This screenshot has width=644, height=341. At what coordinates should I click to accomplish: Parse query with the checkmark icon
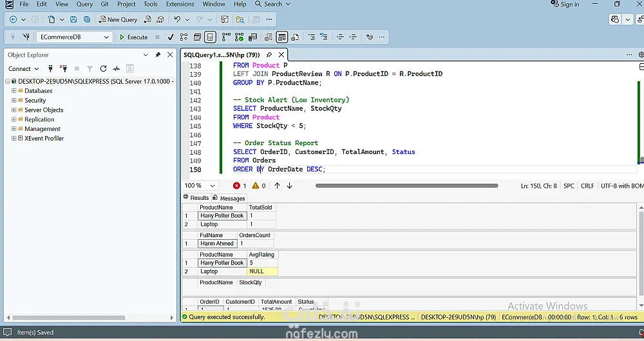point(171,37)
